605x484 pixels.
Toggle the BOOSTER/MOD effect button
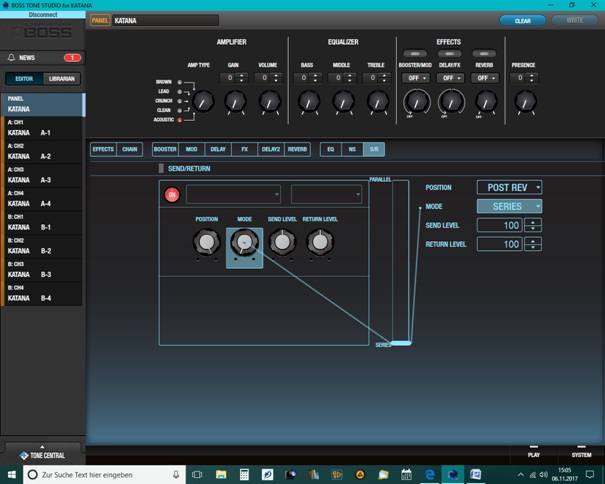[415, 53]
